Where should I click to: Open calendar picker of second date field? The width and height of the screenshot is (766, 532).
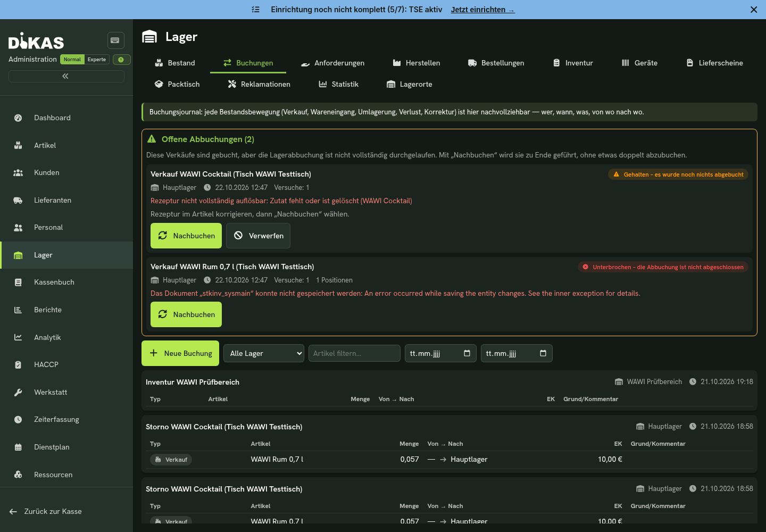543,353
